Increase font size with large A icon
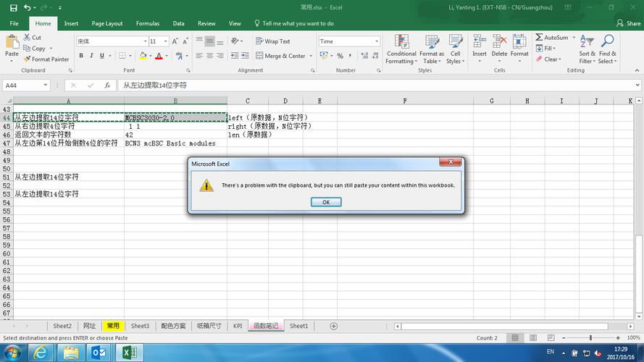Screen dimensions: 644x362 pyautogui.click(x=175, y=41)
